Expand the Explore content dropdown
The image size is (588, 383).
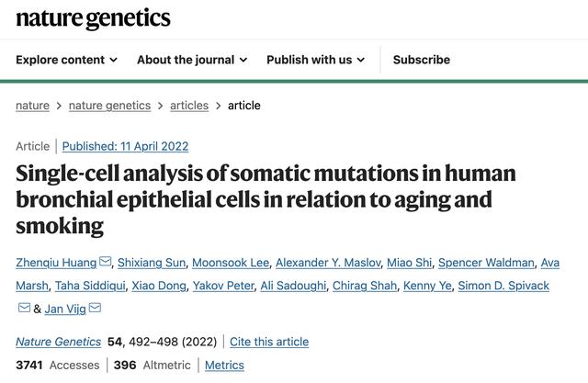(x=67, y=60)
